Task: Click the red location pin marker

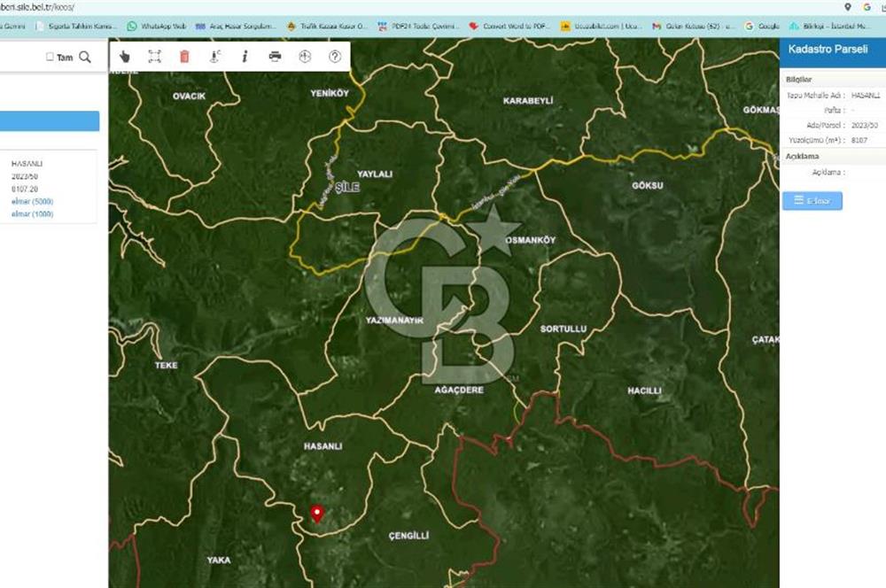Action: 316,513
